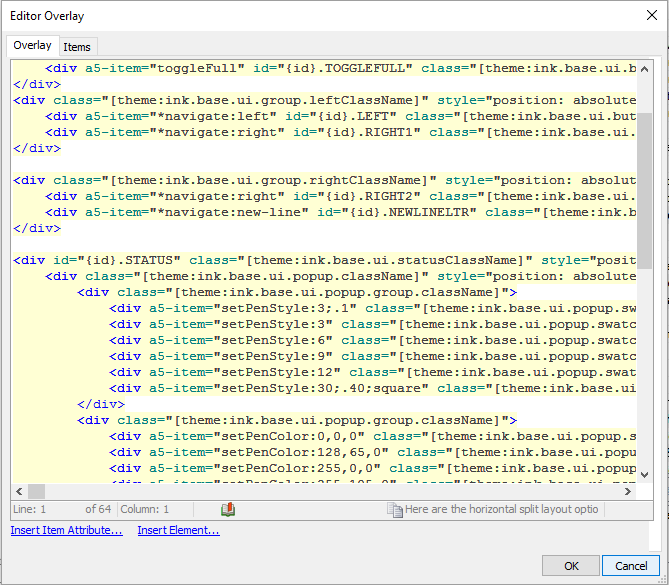Click the second popup.group.className div line
This screenshot has width=669, height=585.
(x=297, y=420)
